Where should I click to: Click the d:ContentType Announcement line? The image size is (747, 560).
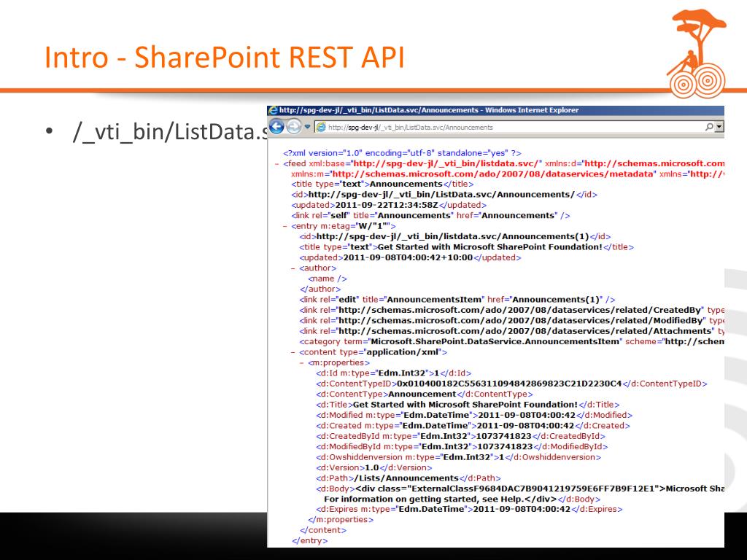pos(424,394)
